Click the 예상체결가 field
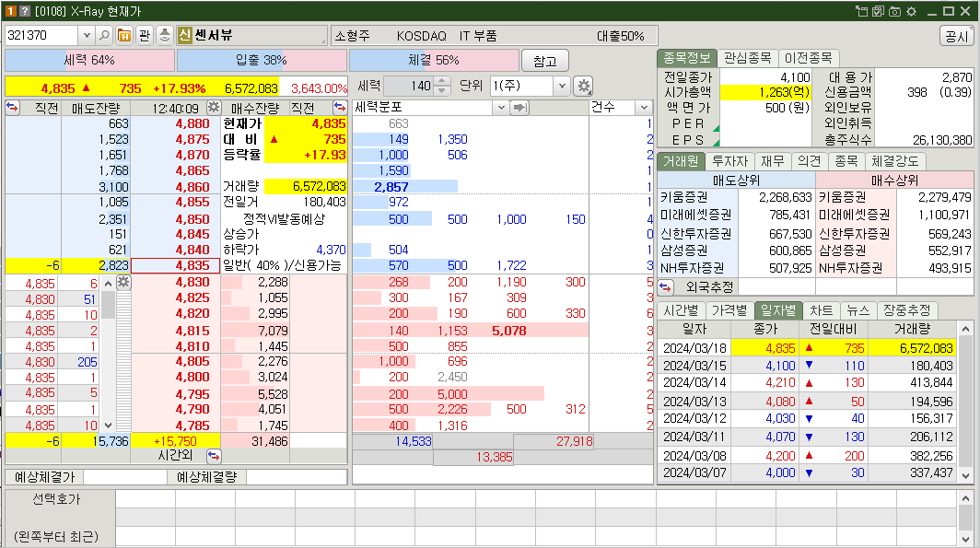980x548 pixels. pyautogui.click(x=125, y=477)
